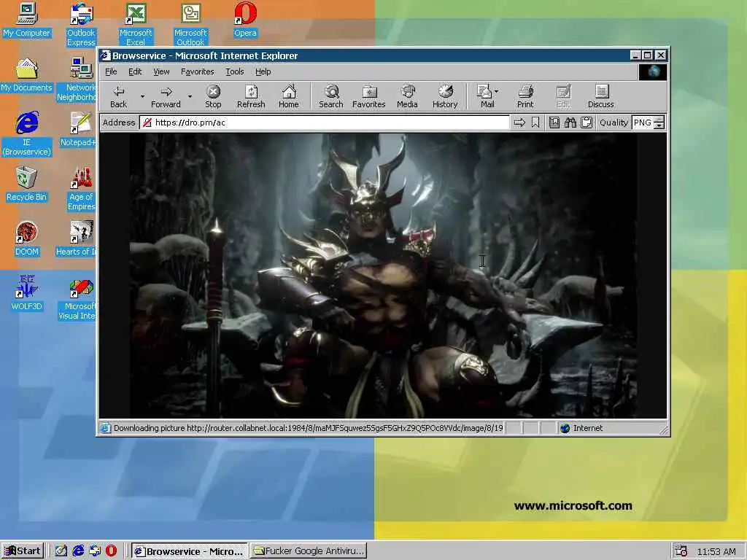Select the Network Neighborhood desktop icon

77,79
